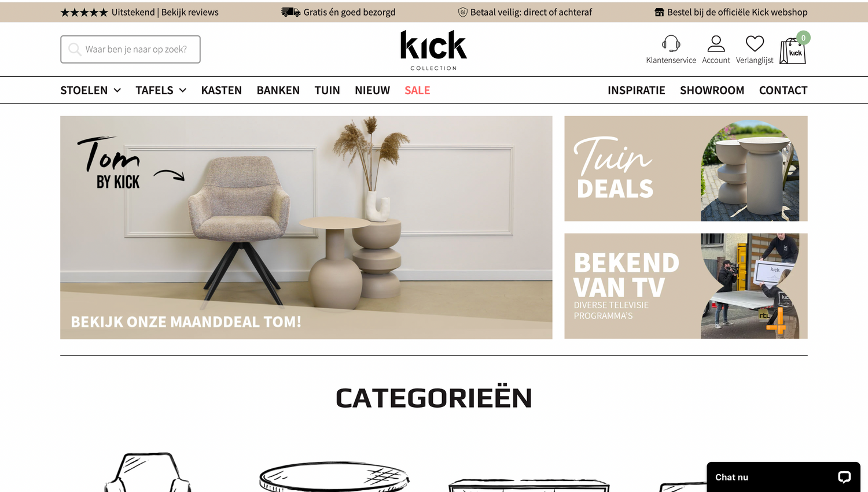Open the Verlanglijst heart icon
Screen dimensions: 868x492
pos(755,43)
